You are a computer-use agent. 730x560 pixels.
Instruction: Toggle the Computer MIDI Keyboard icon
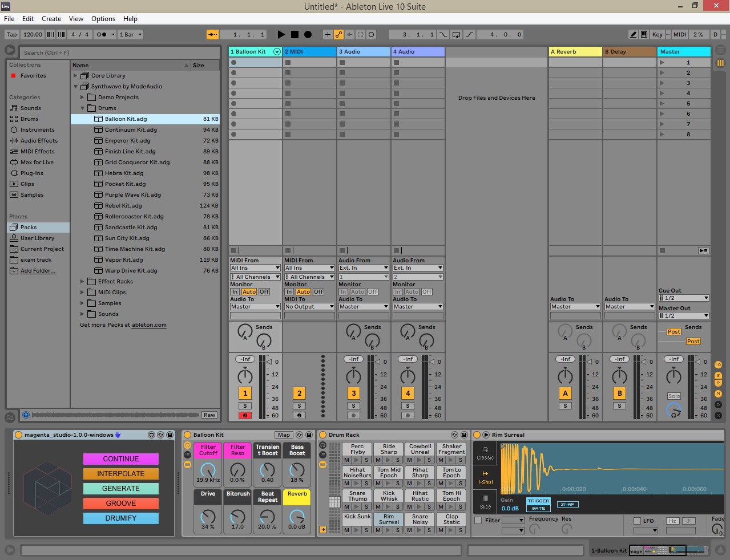tap(644, 34)
